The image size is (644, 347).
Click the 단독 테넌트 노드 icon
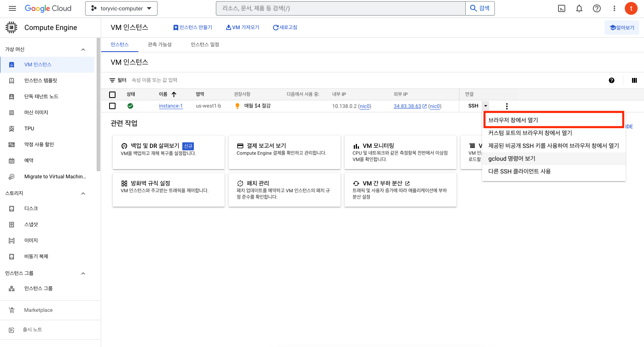(12, 97)
